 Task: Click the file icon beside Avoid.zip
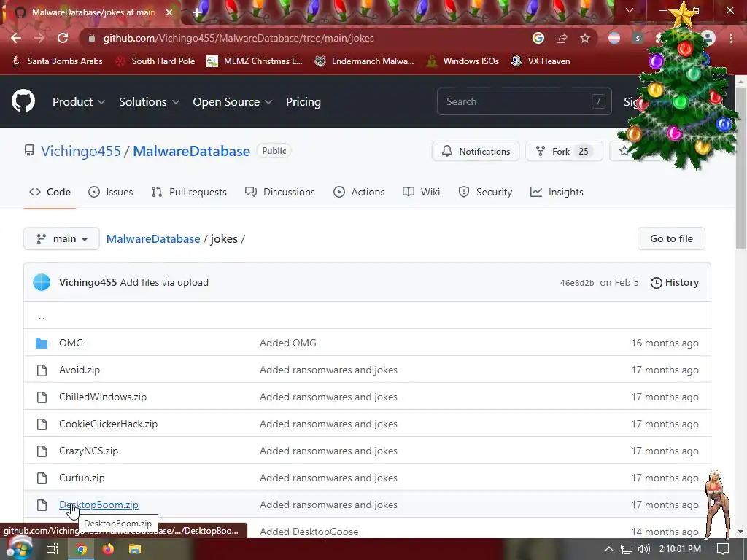coord(42,370)
